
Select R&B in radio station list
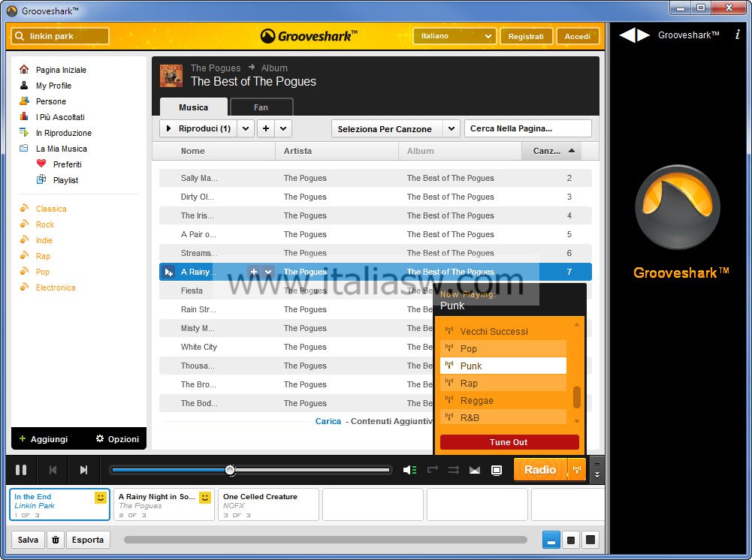[x=503, y=417]
